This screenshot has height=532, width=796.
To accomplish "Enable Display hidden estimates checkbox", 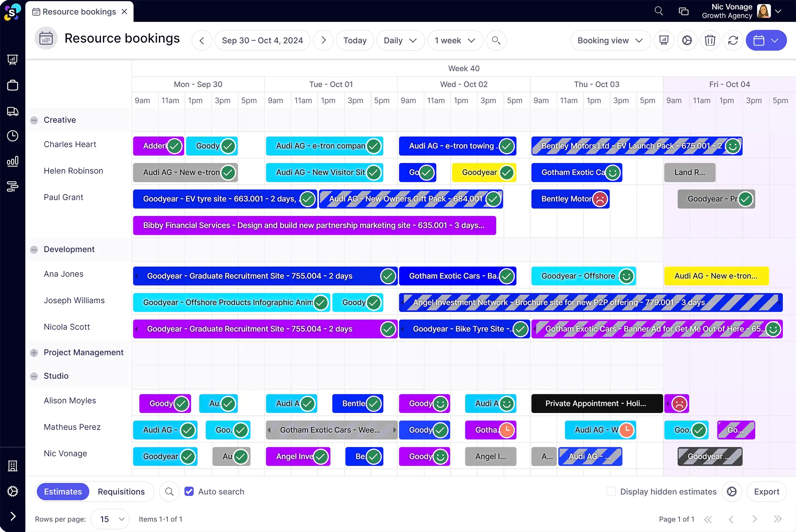I will point(611,492).
